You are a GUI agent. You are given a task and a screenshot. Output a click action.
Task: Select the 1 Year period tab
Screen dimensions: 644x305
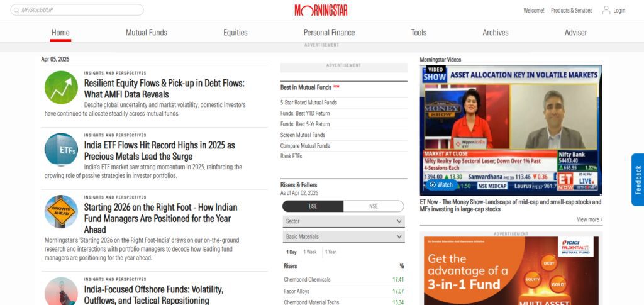point(331,252)
